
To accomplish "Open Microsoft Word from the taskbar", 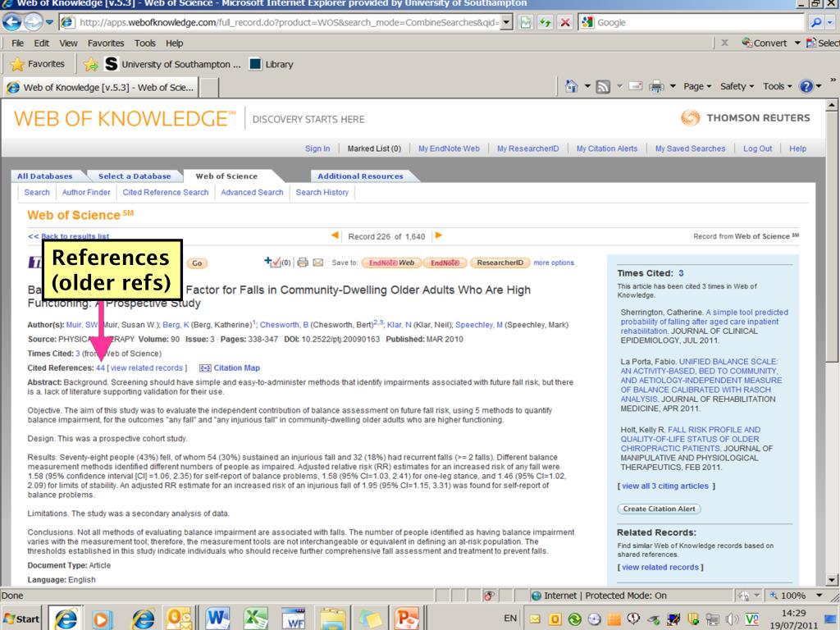I will [x=217, y=619].
